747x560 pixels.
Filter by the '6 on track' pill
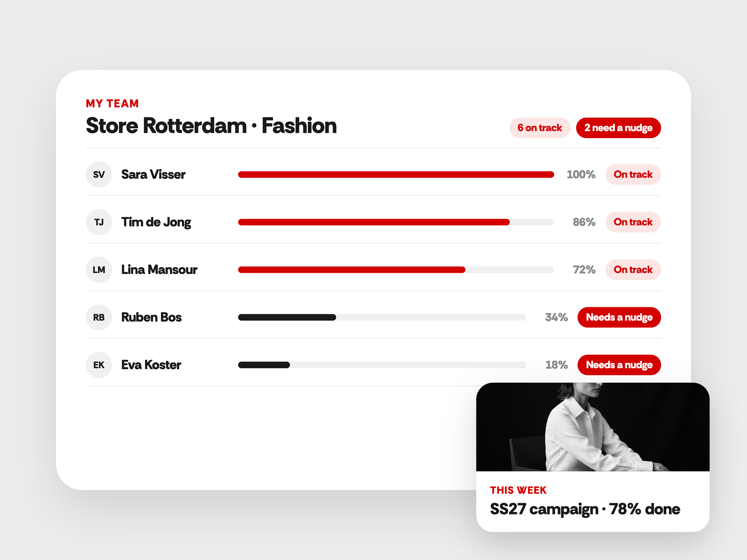click(x=540, y=128)
